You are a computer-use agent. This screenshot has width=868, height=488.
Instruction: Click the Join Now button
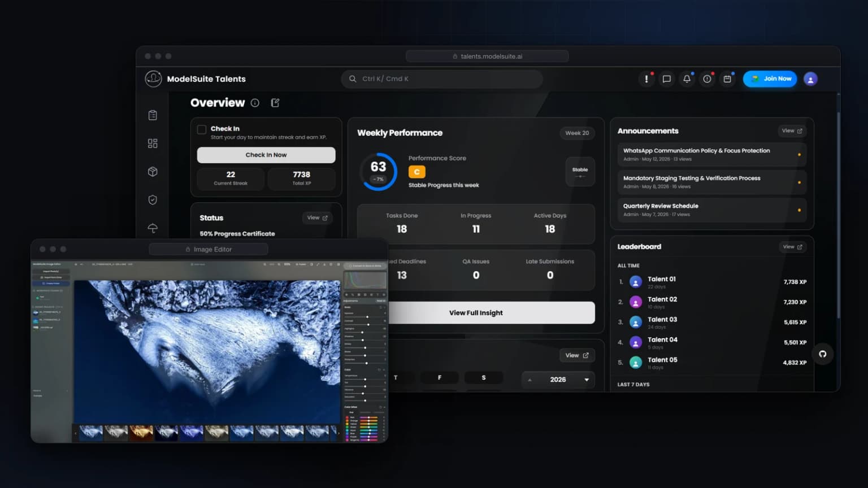click(x=770, y=79)
